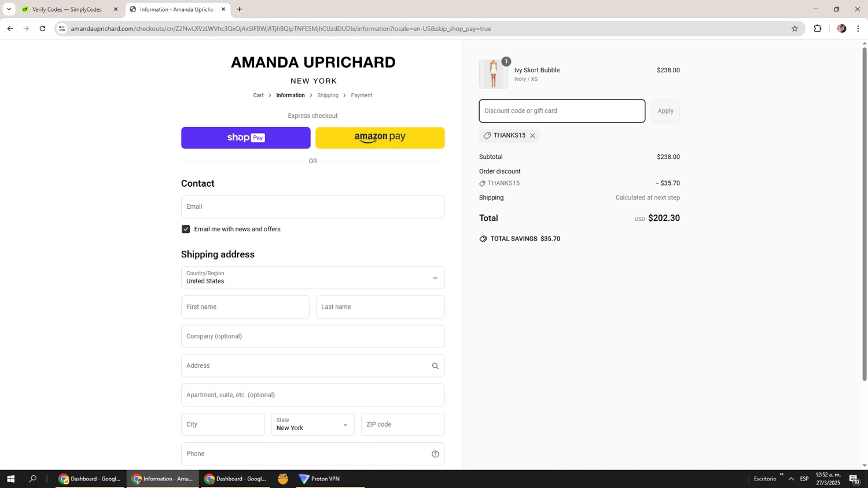Open the tab search dropdown arrow
The image size is (868, 488).
click(9, 9)
